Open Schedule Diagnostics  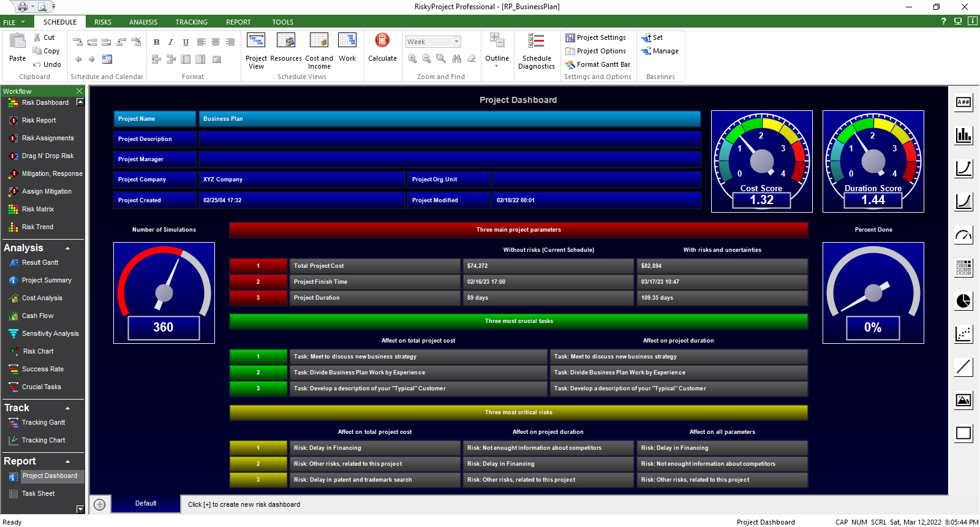[537, 51]
